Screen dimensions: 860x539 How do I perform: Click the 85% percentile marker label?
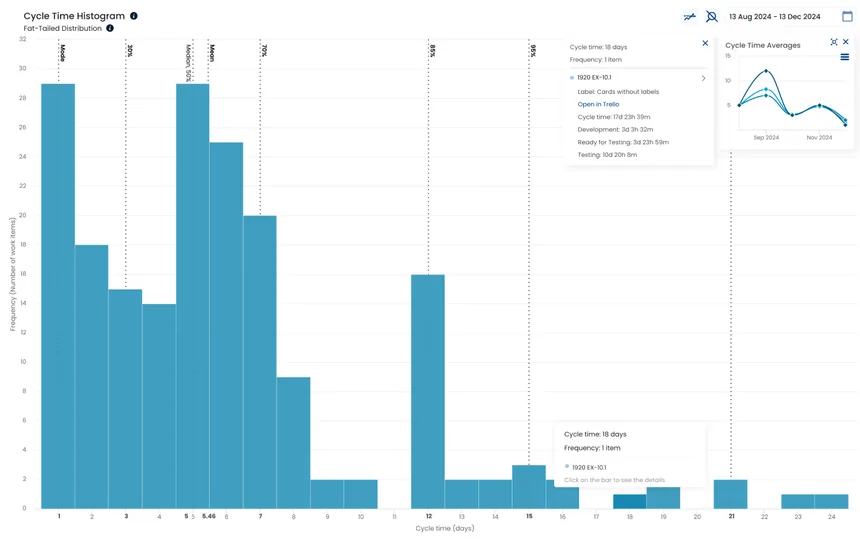click(x=433, y=50)
